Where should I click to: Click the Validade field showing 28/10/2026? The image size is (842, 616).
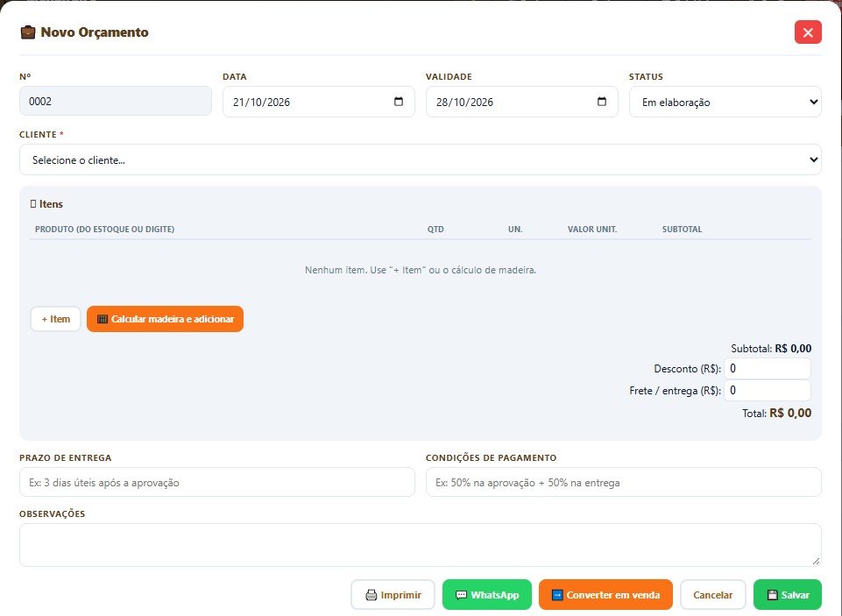coord(521,102)
